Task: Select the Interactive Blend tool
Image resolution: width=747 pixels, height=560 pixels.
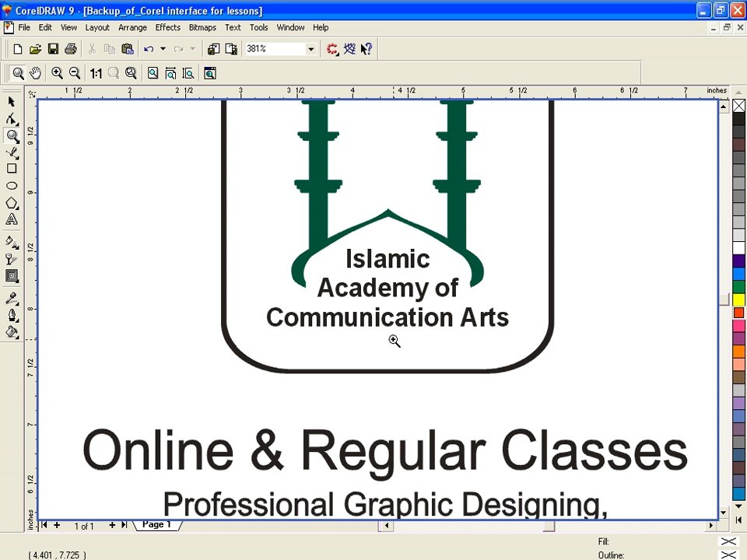Action: point(12,275)
